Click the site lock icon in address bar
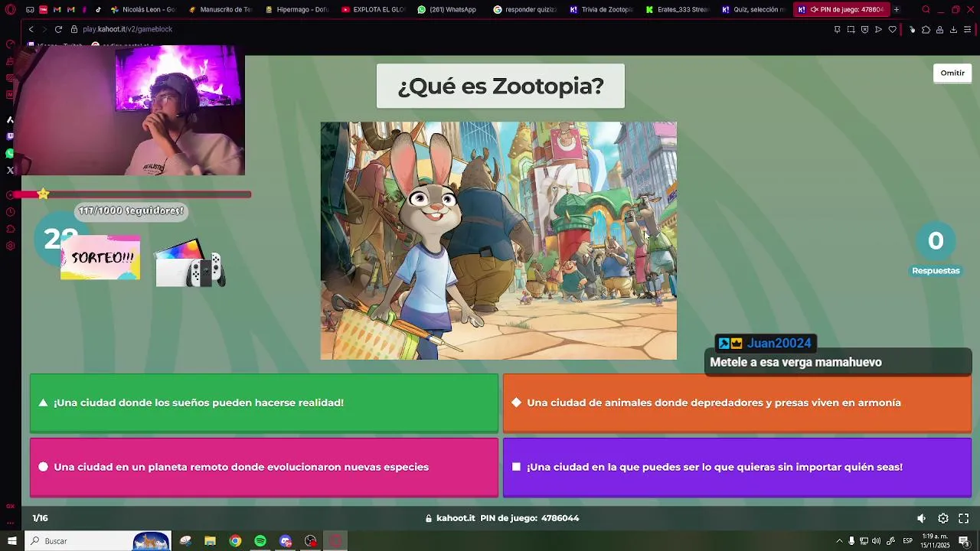Image resolution: width=980 pixels, height=551 pixels. pos(74,29)
